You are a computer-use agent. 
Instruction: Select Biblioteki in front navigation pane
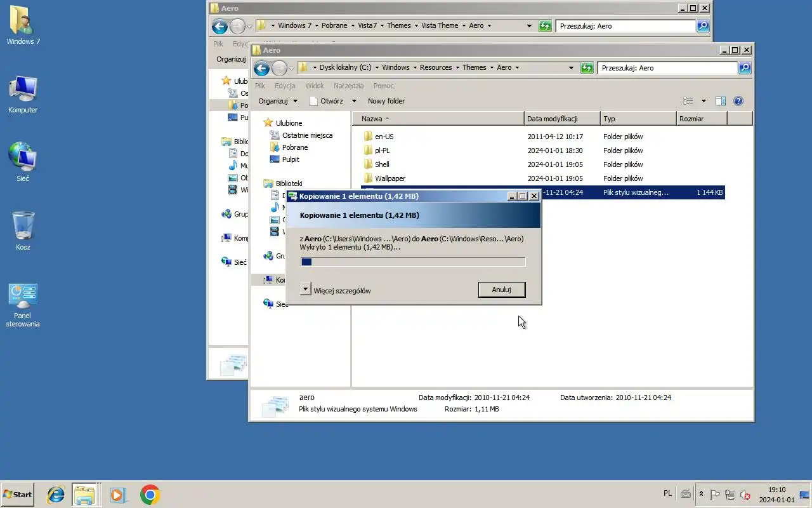(283, 184)
